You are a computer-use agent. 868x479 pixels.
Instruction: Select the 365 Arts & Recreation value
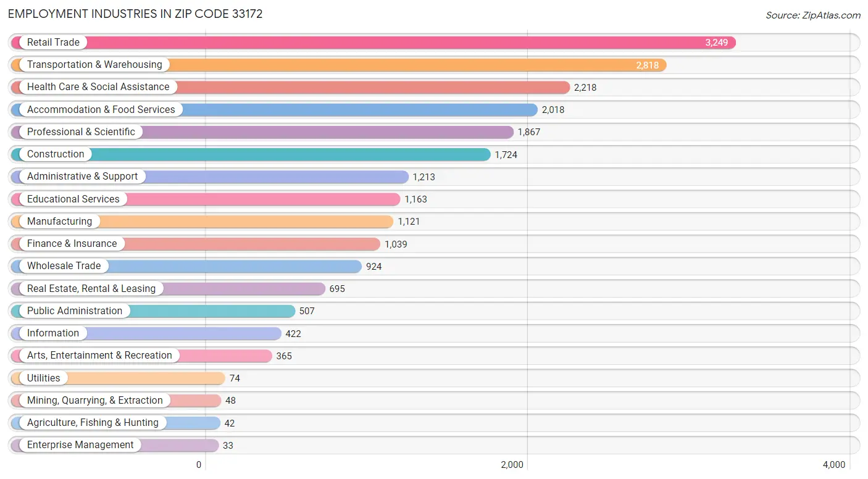click(284, 356)
